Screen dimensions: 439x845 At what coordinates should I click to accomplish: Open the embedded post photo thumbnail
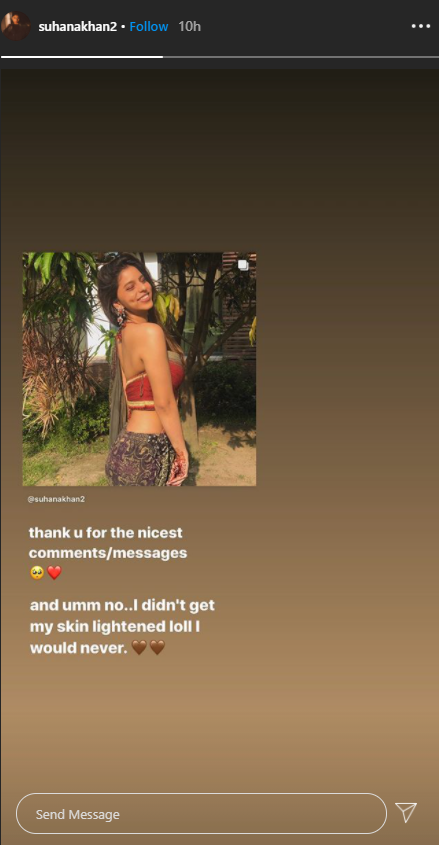pyautogui.click(x=139, y=369)
